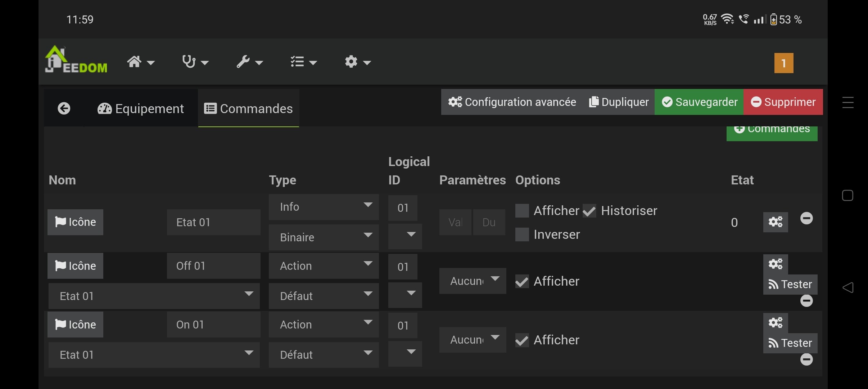Open gear settings for Etat 01 command
868x389 pixels.
775,222
